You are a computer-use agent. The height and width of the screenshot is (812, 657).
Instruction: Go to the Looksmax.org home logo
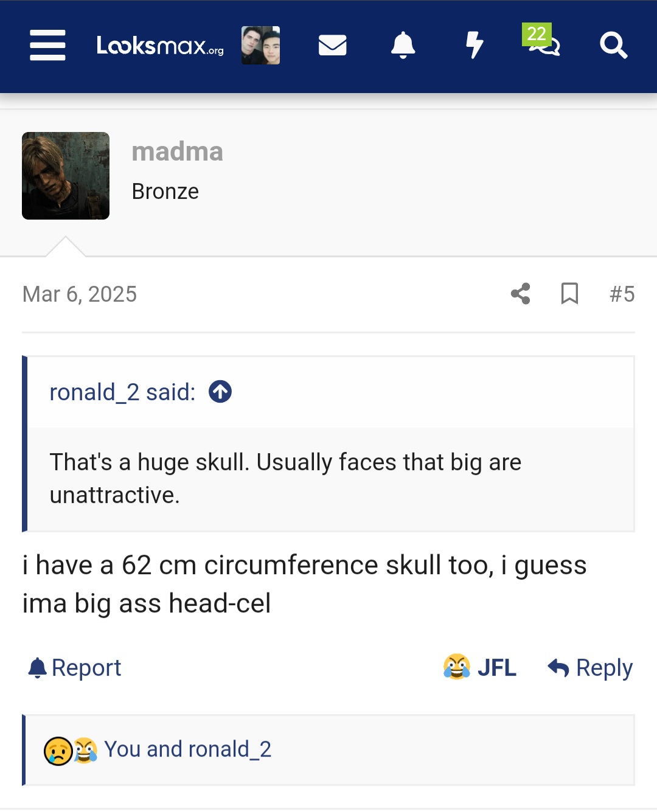(x=160, y=46)
